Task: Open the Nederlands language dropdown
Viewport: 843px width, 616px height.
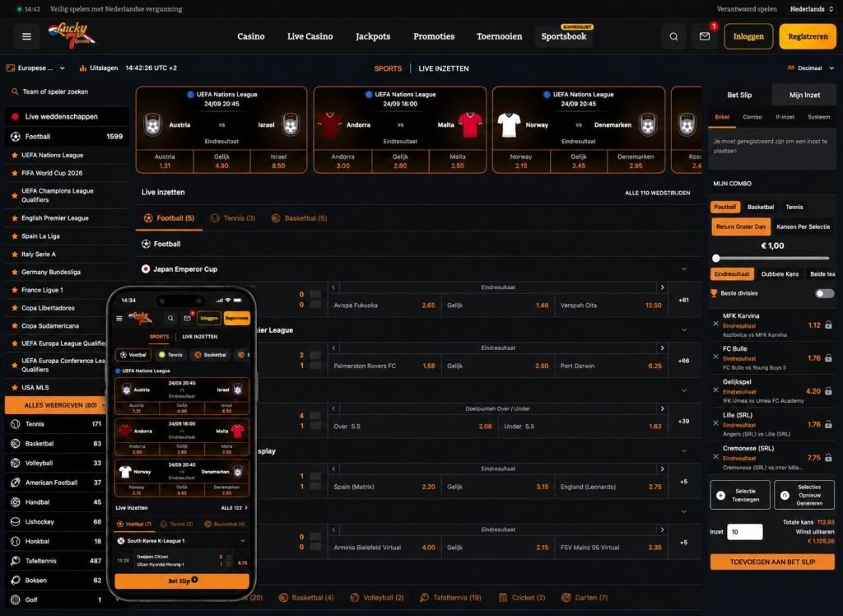Action: (x=811, y=9)
